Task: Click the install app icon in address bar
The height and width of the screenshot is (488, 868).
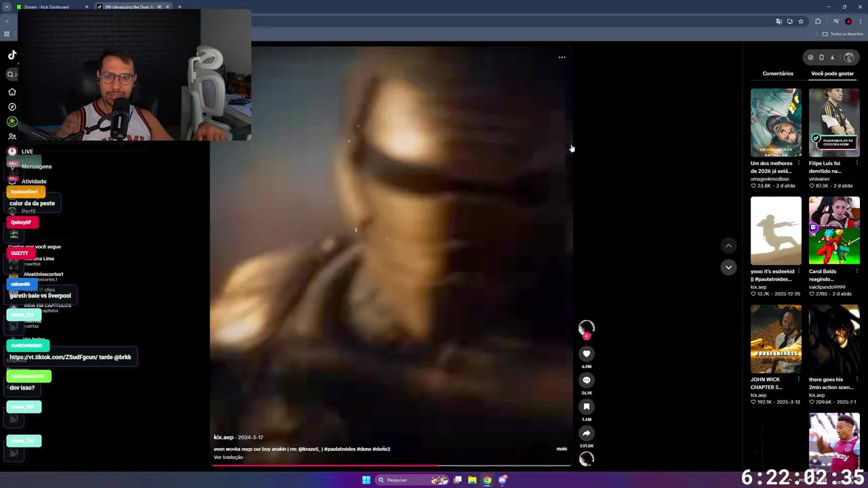Action: 789,21
